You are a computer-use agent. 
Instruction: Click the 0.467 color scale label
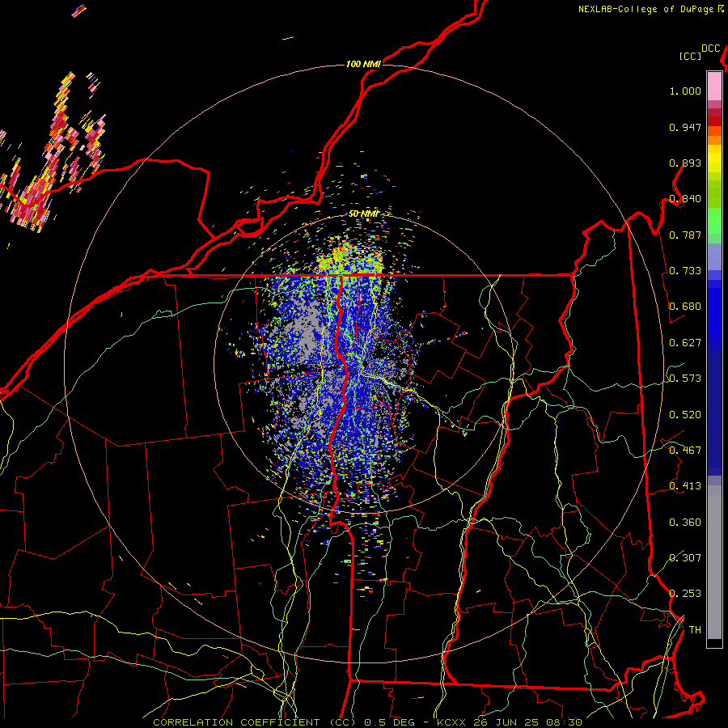point(685,451)
